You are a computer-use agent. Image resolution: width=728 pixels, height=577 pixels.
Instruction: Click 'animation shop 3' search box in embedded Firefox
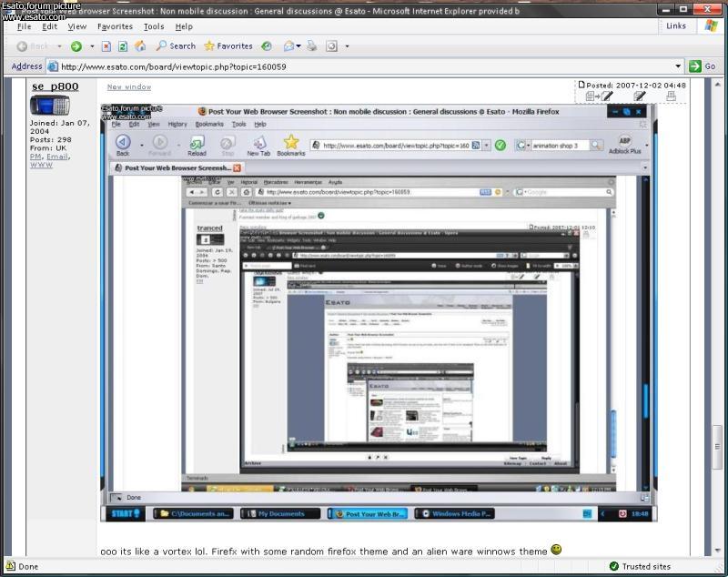tap(561, 146)
